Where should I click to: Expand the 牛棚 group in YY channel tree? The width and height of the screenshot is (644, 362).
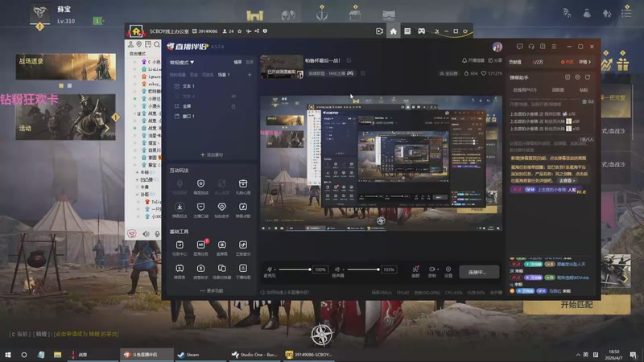tap(137, 172)
